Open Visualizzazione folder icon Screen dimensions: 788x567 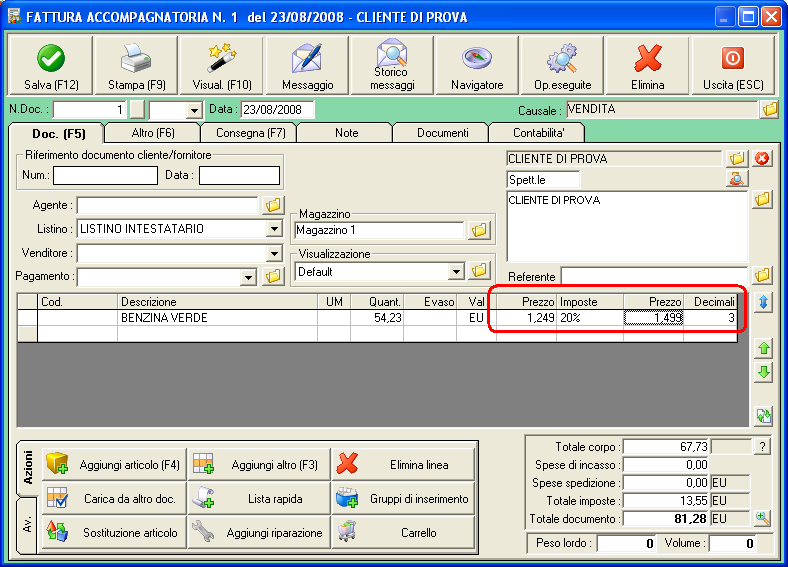tap(479, 270)
